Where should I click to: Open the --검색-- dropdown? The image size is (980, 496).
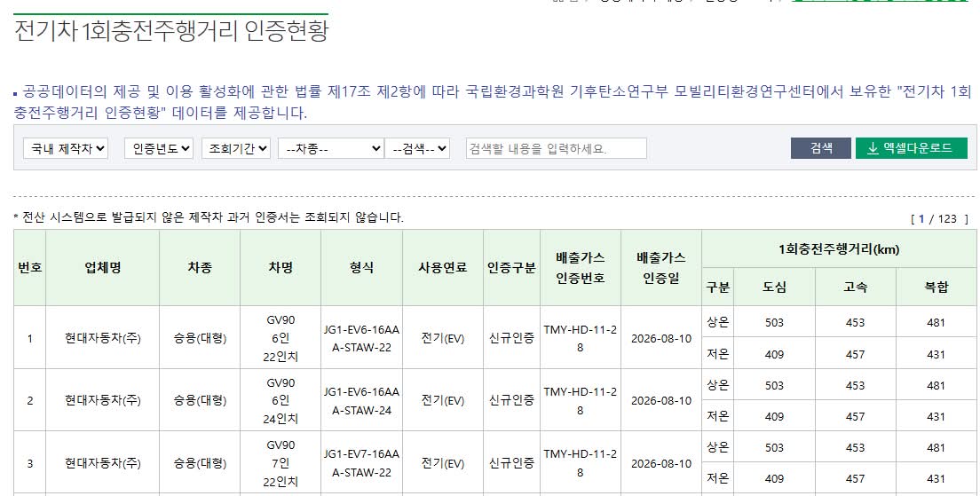click(417, 149)
